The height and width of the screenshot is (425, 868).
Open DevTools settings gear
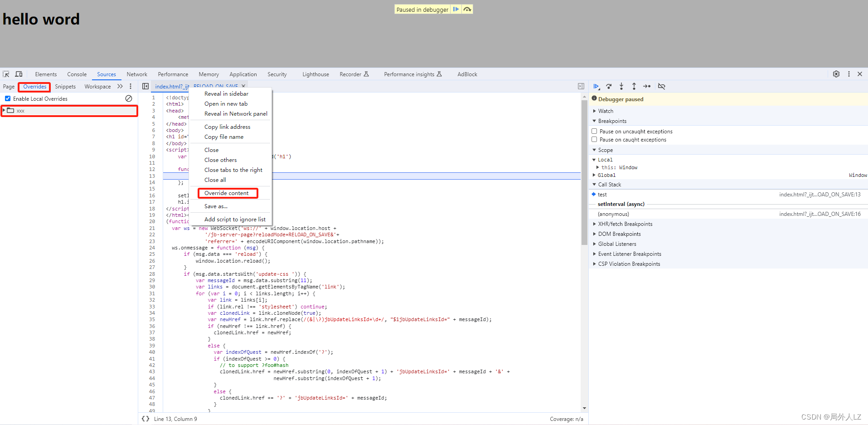tap(836, 74)
